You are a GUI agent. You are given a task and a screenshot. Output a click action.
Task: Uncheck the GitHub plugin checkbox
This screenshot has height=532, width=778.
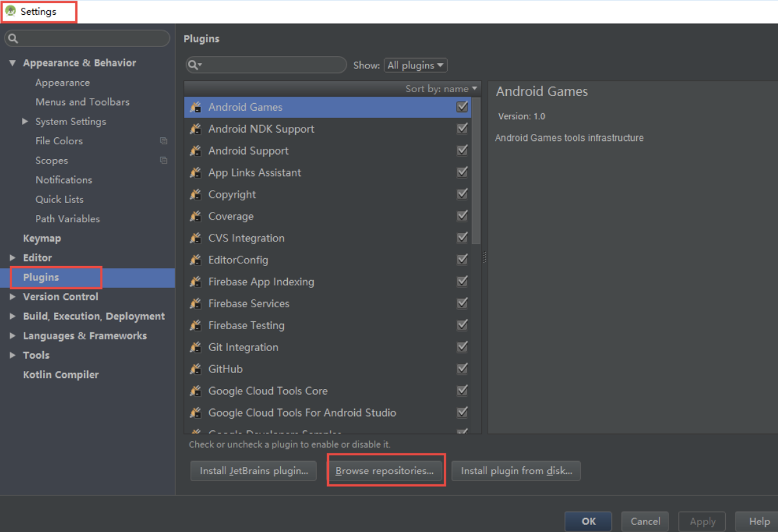tap(462, 369)
